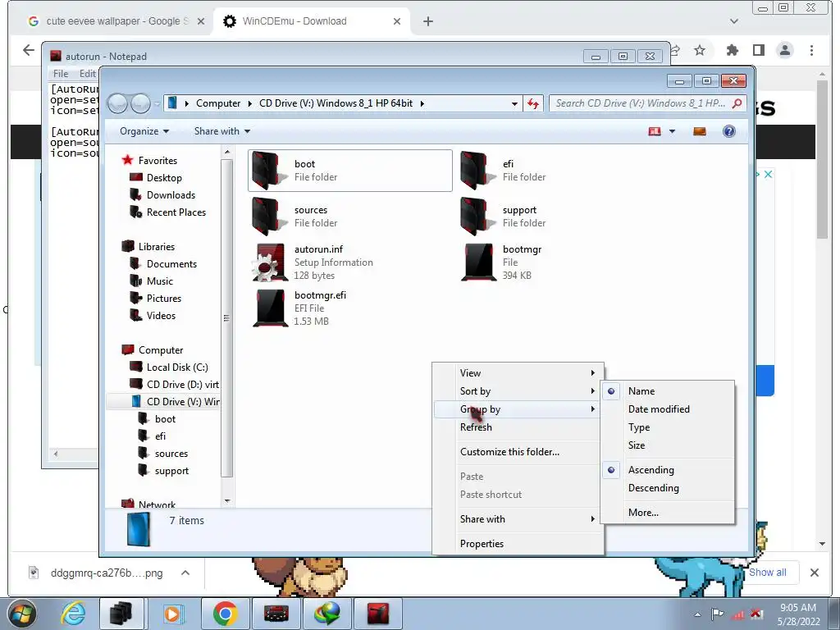
Task: Open the Chrome tab search chevron
Action: [734, 21]
